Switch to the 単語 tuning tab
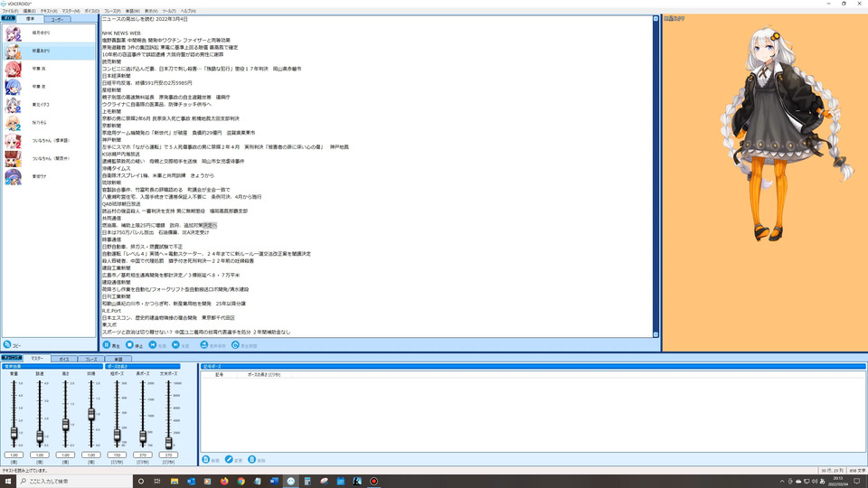The height and width of the screenshot is (488, 868). point(118,359)
